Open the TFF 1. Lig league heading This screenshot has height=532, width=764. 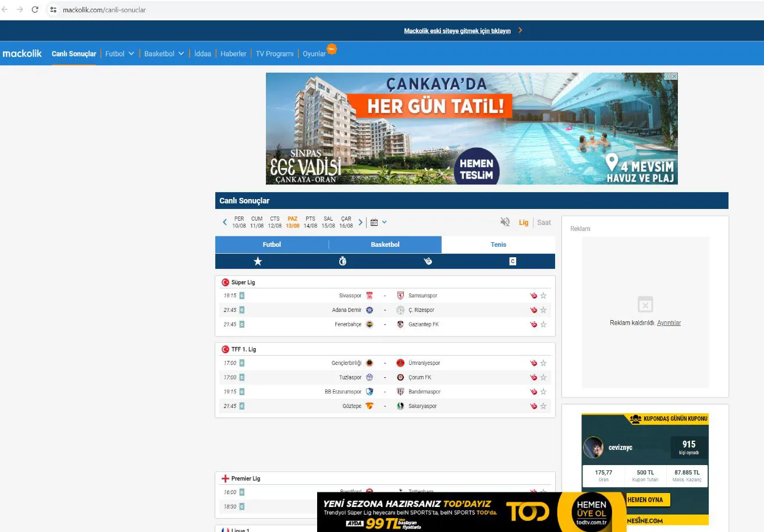click(x=244, y=349)
